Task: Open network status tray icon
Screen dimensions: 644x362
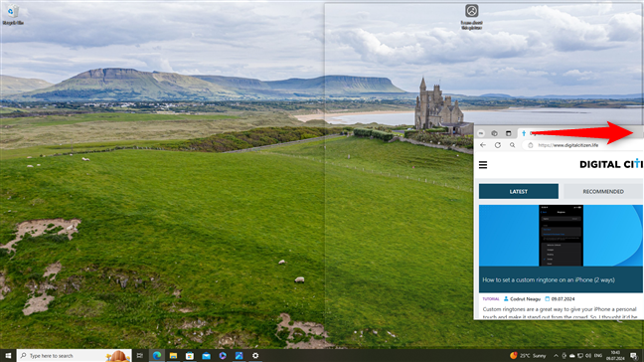Action: [x=580, y=356]
